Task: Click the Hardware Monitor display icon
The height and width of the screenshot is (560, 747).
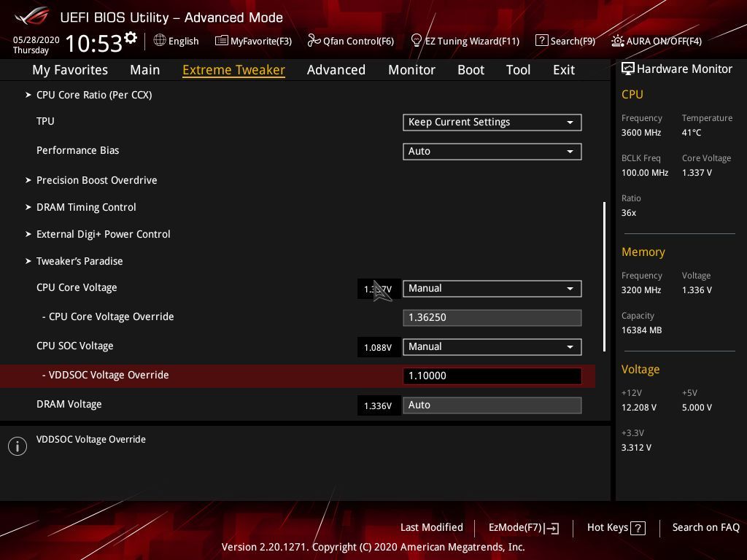Action: [628, 69]
